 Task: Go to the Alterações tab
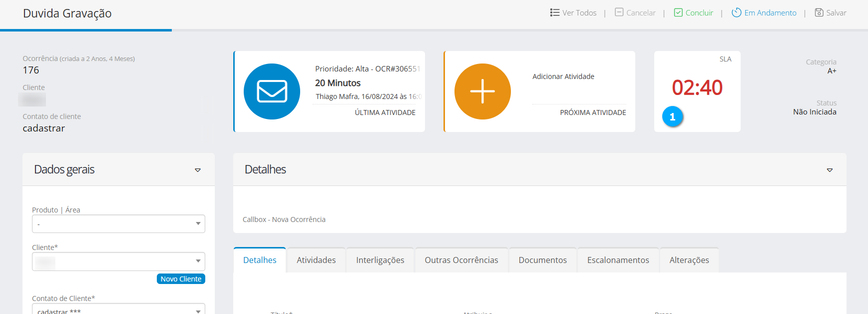click(689, 260)
